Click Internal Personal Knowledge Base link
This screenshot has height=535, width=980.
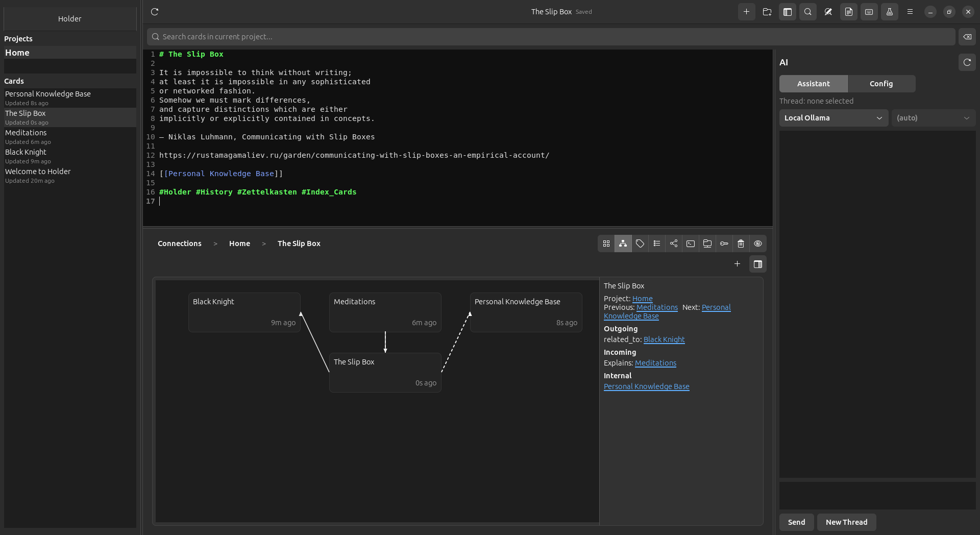pyautogui.click(x=646, y=386)
